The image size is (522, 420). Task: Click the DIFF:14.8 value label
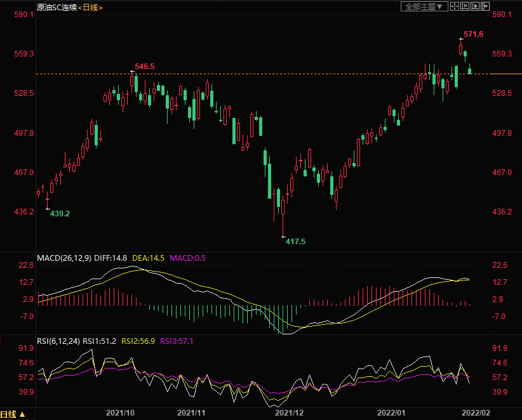(110, 258)
